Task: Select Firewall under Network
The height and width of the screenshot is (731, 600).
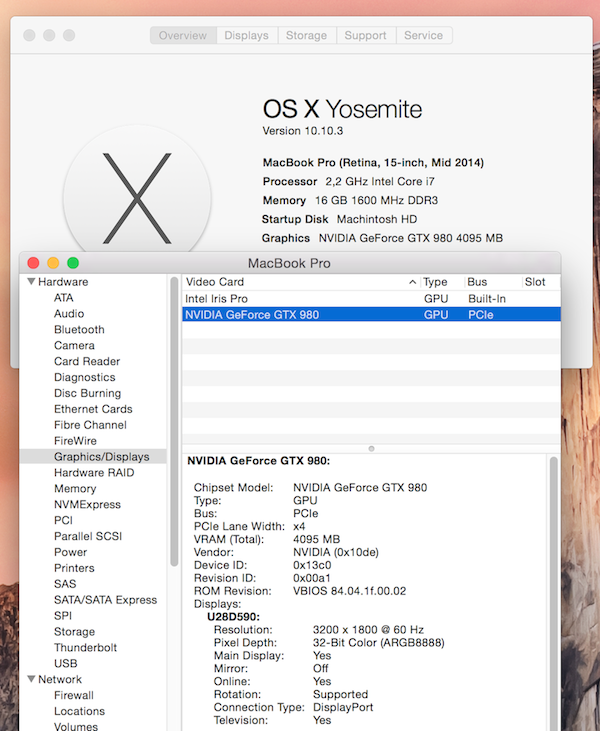Action: point(74,695)
